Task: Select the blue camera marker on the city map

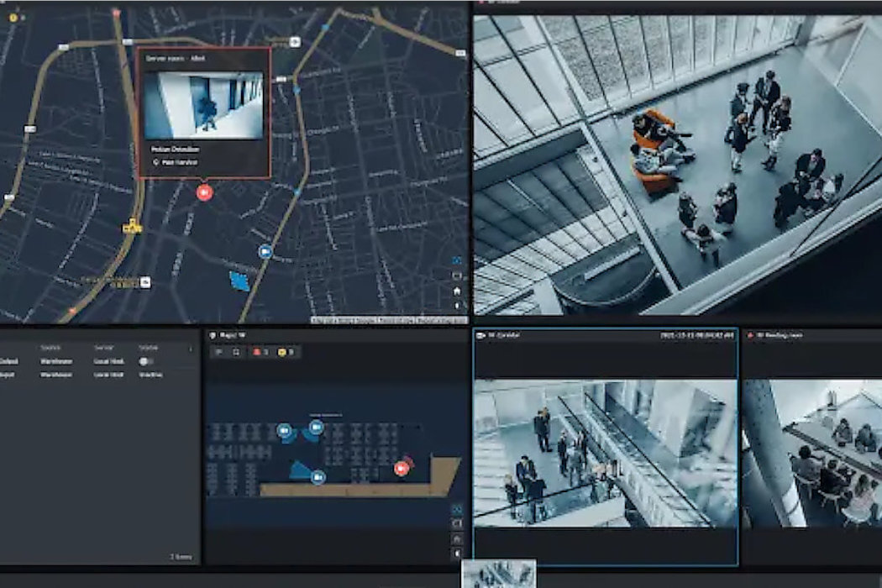Action: [265, 251]
